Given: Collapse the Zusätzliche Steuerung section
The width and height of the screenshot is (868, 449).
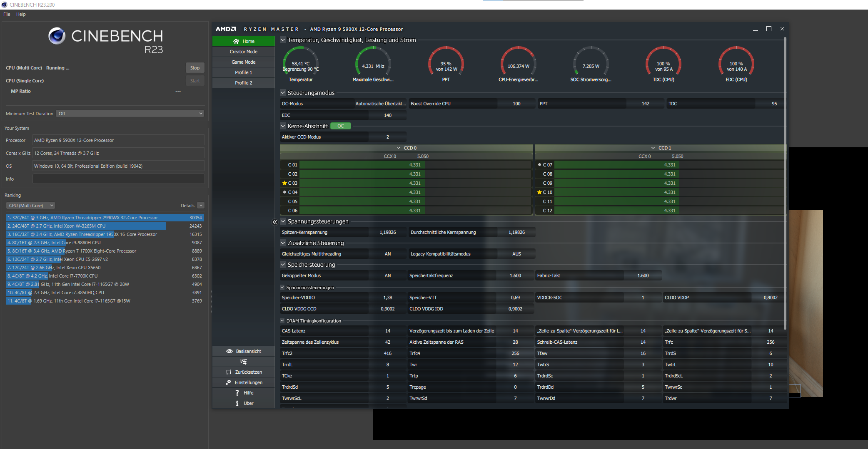Looking at the screenshot, I should pos(283,243).
